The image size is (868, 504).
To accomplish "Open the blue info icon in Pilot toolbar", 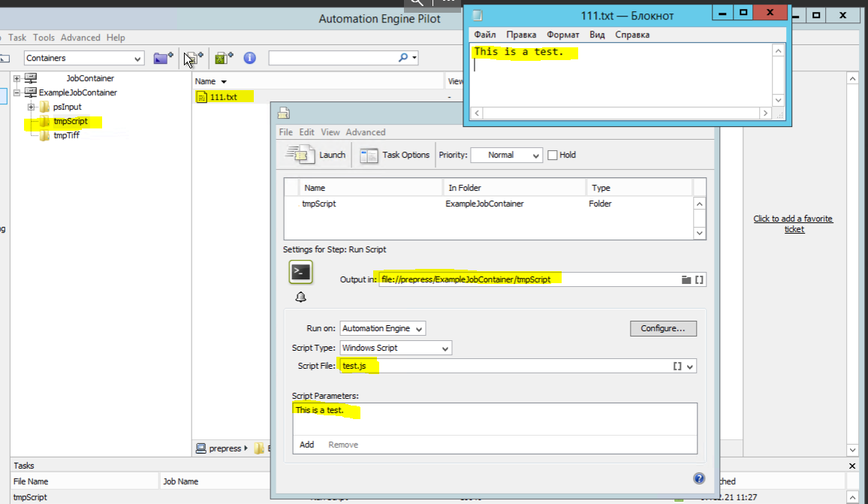I will pos(249,58).
